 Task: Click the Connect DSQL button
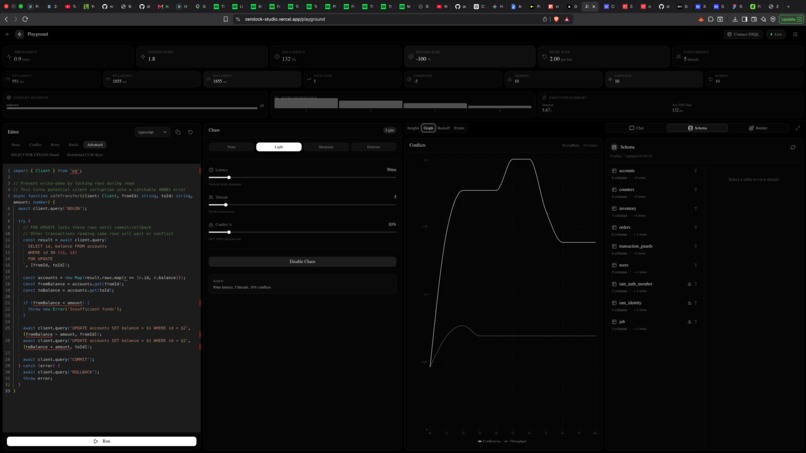tap(743, 34)
